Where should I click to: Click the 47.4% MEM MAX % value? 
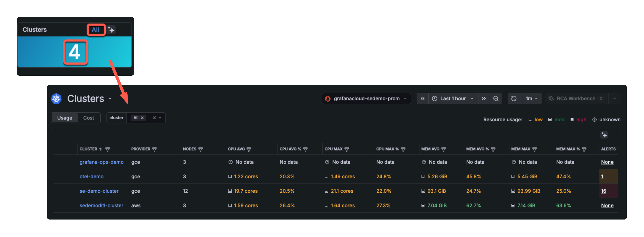click(563, 176)
